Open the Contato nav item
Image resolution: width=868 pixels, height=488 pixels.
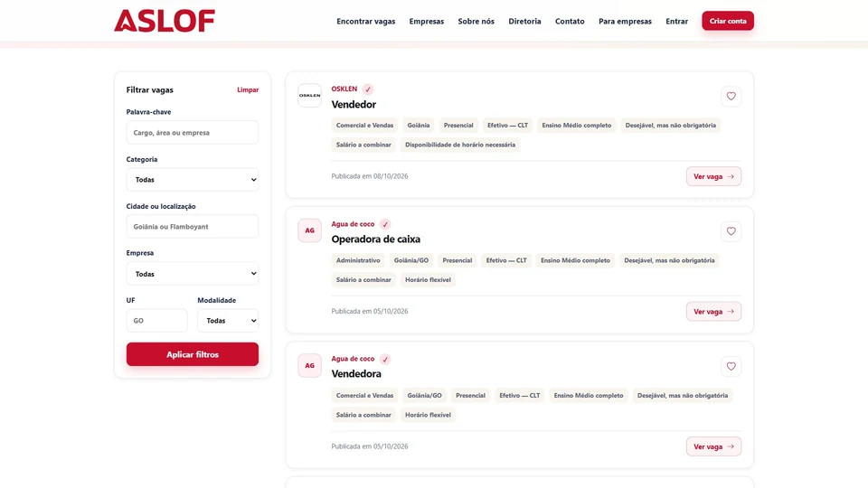click(x=570, y=21)
